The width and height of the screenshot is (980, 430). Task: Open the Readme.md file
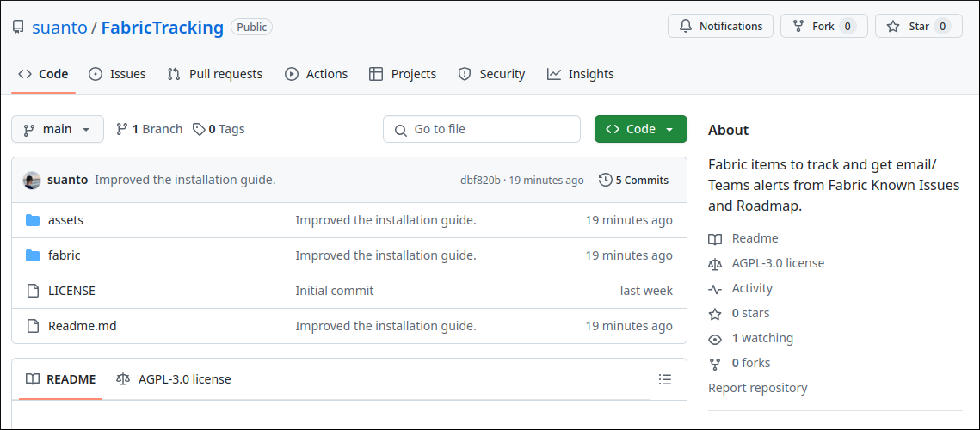[x=83, y=326]
